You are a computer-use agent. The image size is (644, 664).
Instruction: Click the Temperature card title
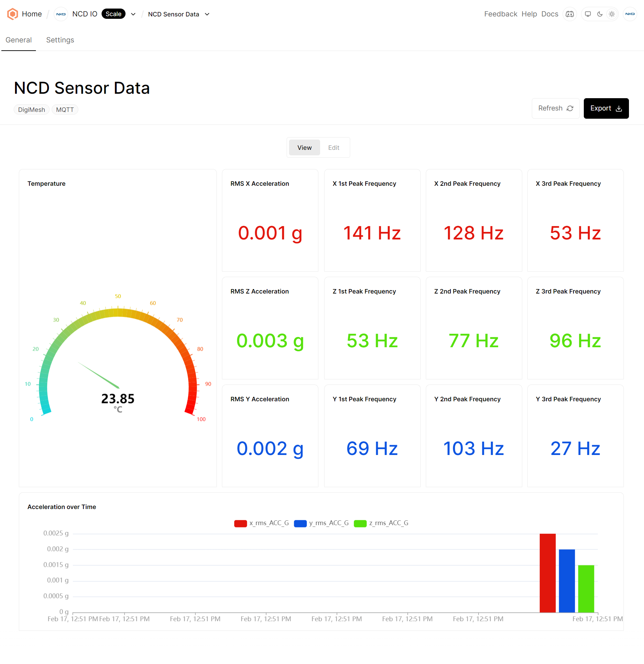(x=47, y=184)
